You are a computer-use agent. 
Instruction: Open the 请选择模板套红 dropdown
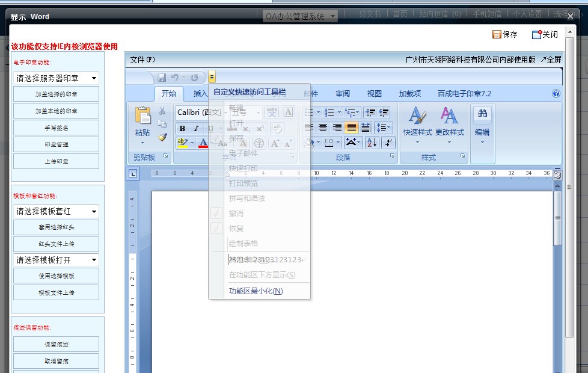[x=57, y=211]
